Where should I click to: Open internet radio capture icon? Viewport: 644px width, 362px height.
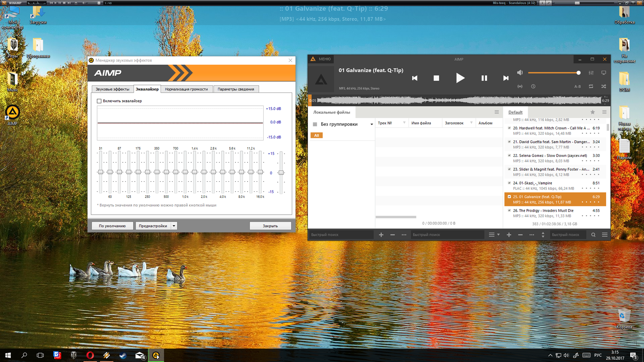click(x=520, y=86)
